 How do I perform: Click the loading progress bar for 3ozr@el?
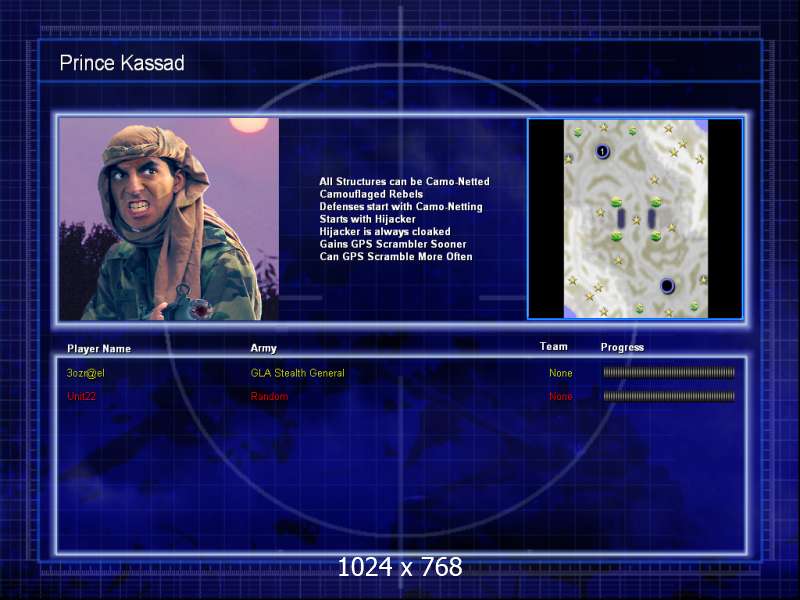[x=669, y=373]
